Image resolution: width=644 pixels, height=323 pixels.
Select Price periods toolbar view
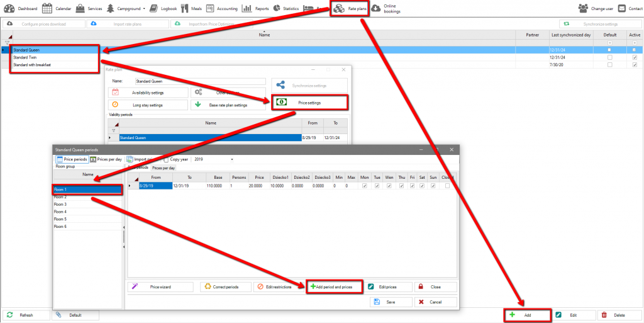[72, 159]
